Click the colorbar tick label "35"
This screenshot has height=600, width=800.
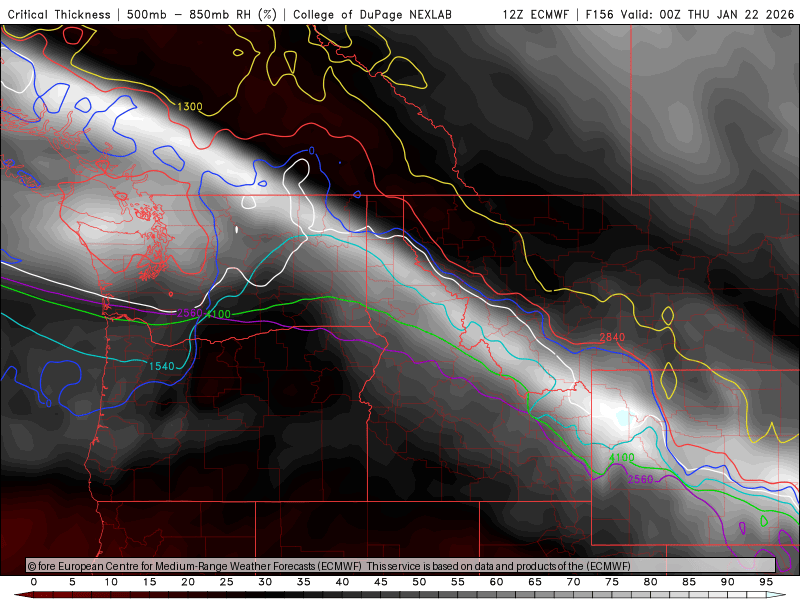point(304,582)
